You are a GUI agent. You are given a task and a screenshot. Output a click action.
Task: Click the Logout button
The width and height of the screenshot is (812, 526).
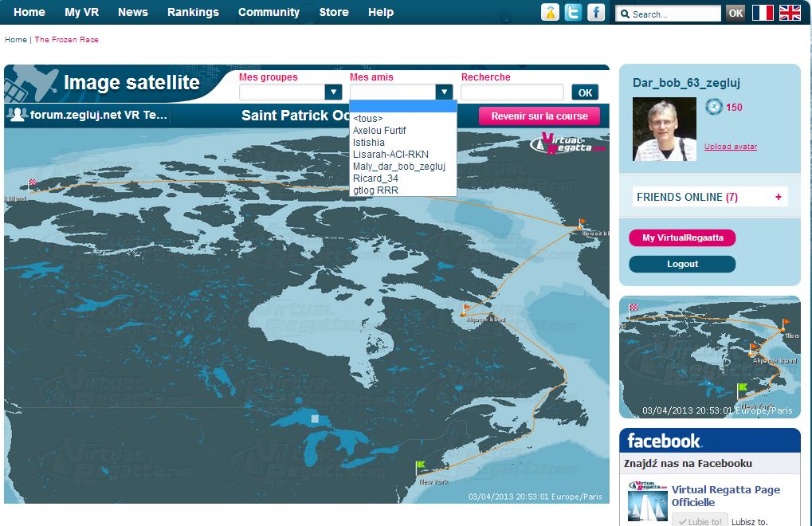[x=682, y=264]
